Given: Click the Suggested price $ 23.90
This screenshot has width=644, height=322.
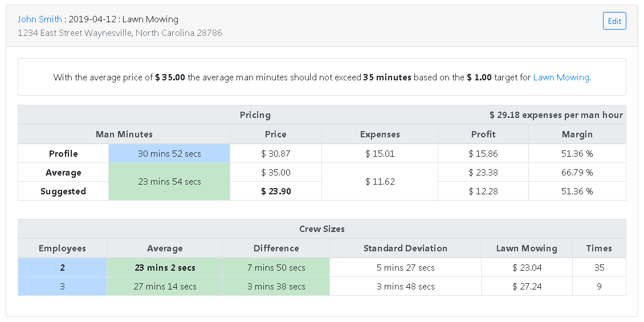Looking at the screenshot, I should coord(276,191).
